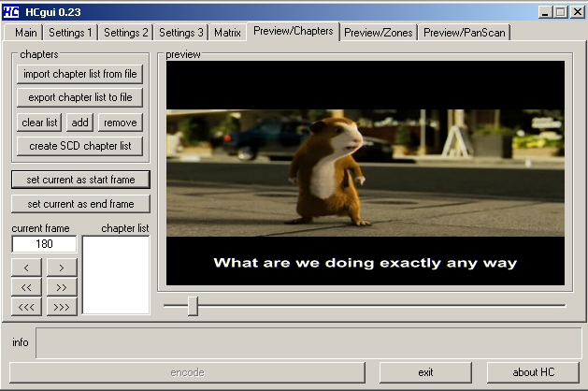The image size is (588, 391).
Task: Create SCD chapter list
Action: pos(79,146)
